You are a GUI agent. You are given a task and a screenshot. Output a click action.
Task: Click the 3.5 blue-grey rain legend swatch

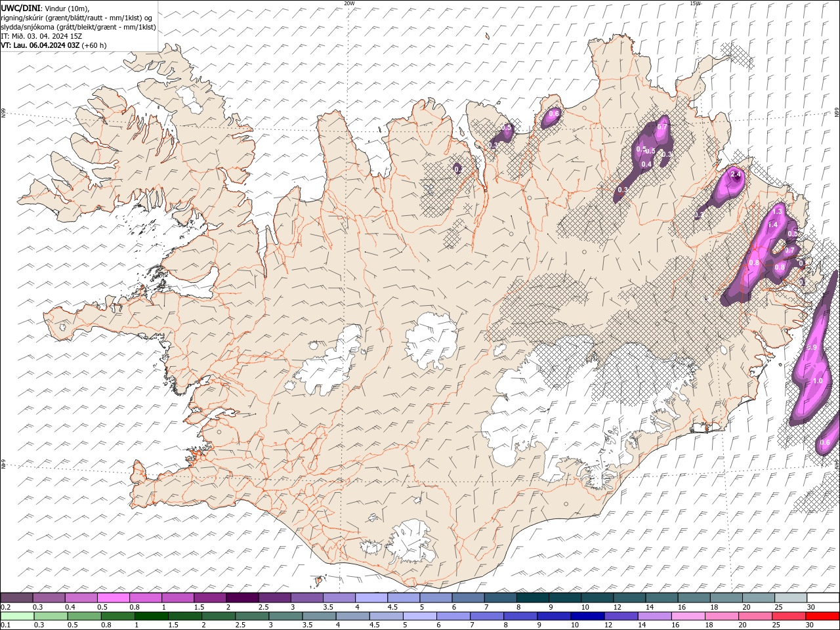tap(318, 616)
